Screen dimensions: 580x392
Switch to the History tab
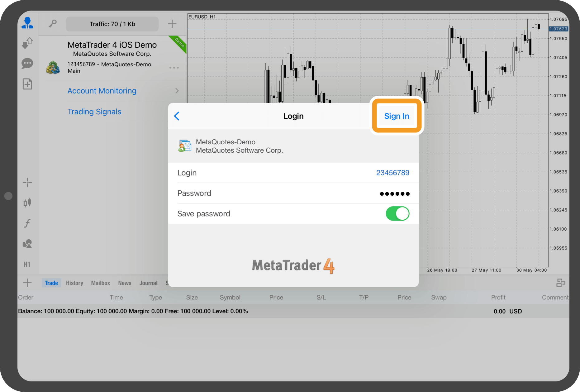click(x=74, y=283)
